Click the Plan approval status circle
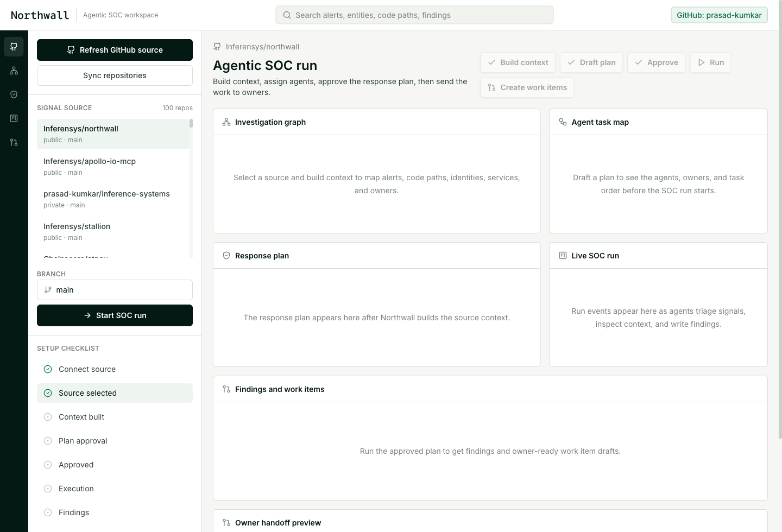Image resolution: width=782 pixels, height=532 pixels. click(48, 441)
